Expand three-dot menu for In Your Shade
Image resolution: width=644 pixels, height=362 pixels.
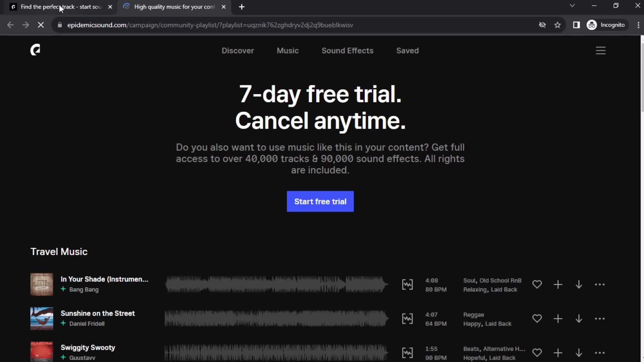pyautogui.click(x=600, y=284)
